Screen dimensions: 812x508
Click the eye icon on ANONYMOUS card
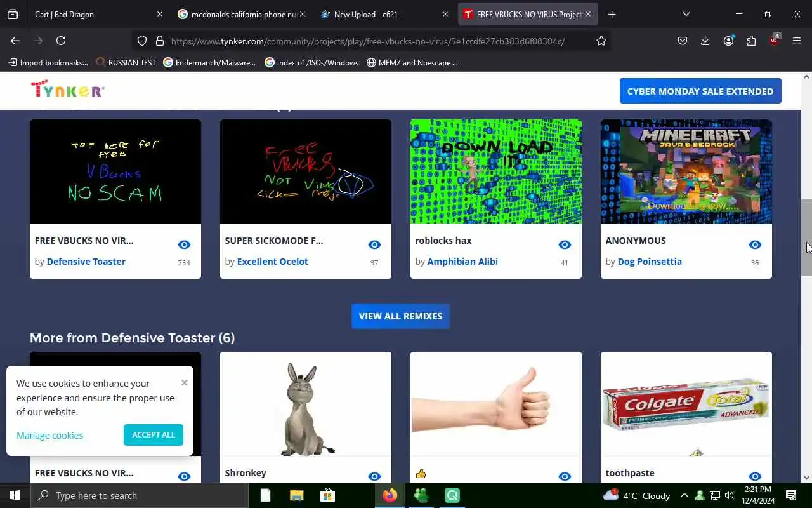click(755, 244)
